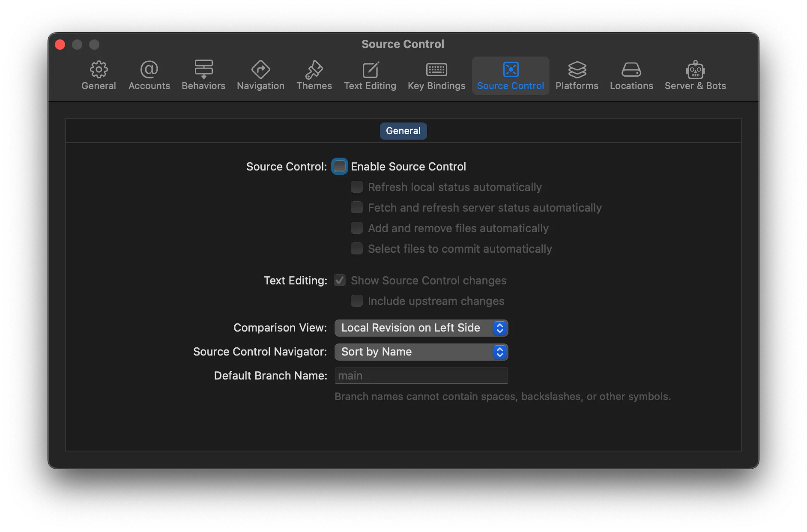The image size is (807, 532).
Task: Click the 'Source Control Navigator:' label
Action: pyautogui.click(x=260, y=352)
